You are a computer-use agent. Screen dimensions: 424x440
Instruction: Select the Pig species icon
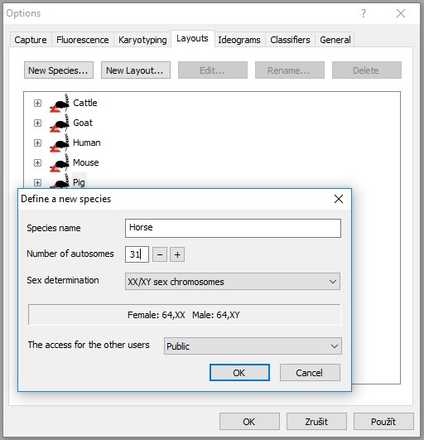pos(60,182)
